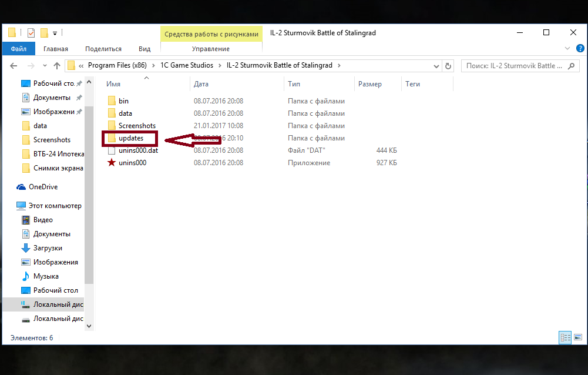
Task: Click the Properties quick access icon
Action: (31, 33)
